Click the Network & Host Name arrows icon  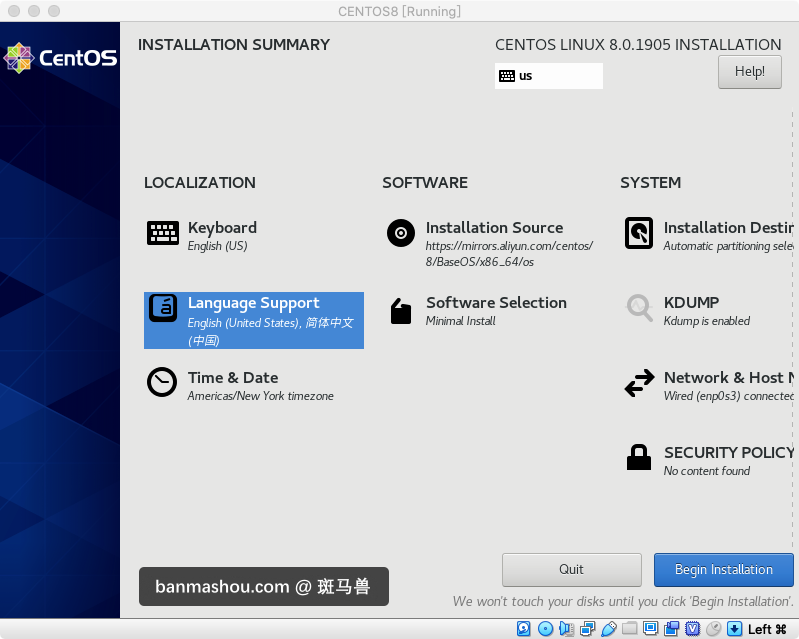[639, 383]
